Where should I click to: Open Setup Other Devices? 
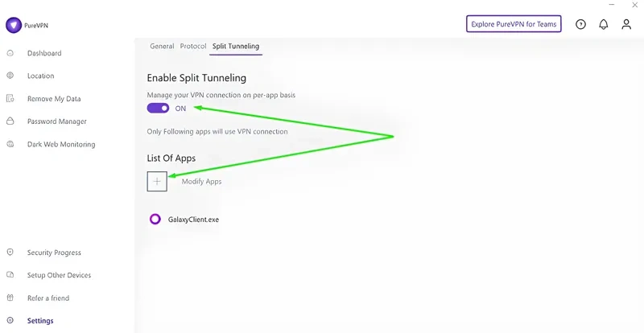click(59, 275)
